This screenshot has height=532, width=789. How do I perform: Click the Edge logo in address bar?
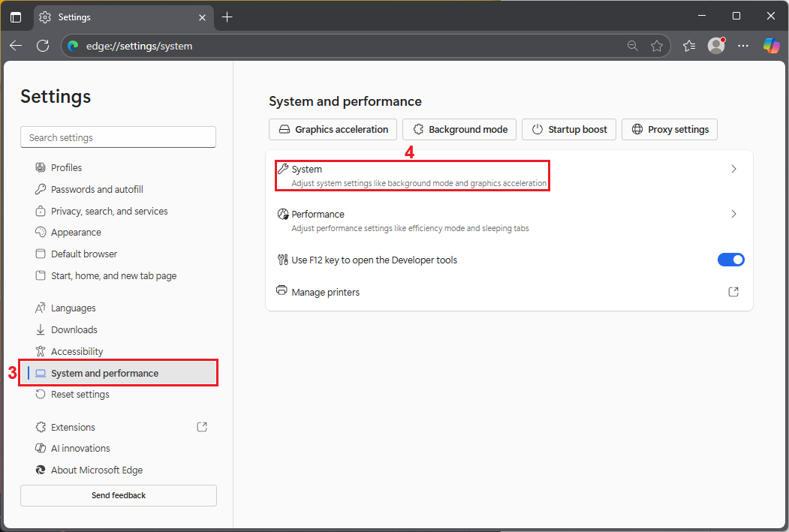[74, 46]
